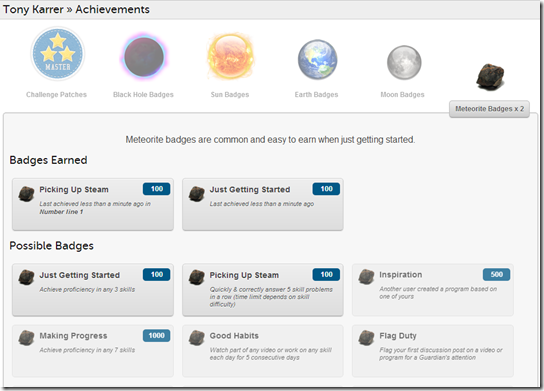Click the 100 points label on earned Just Getting Started
This screenshot has width=544, height=391.
point(326,189)
